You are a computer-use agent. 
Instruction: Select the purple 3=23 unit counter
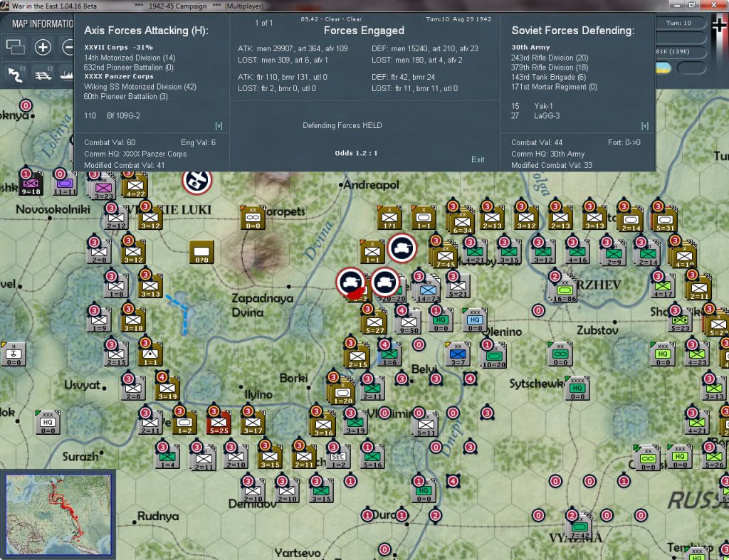[x=103, y=189]
